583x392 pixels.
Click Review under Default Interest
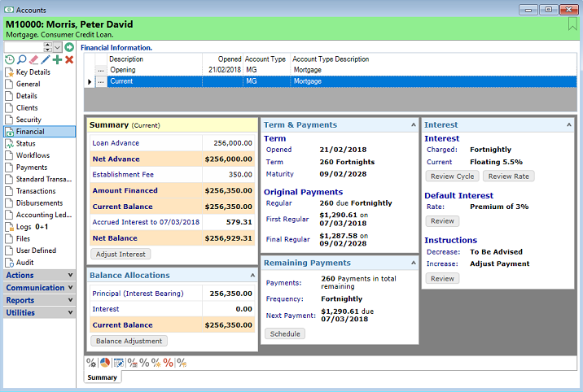pos(442,221)
